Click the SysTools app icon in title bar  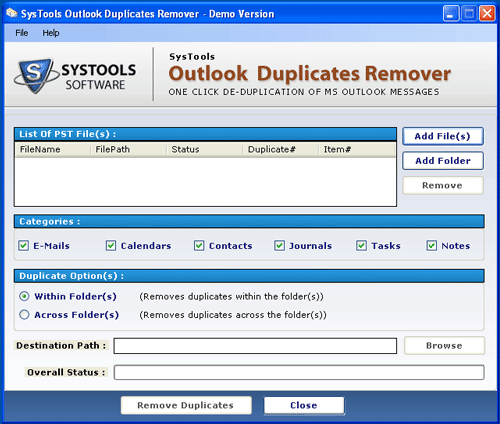12,13
